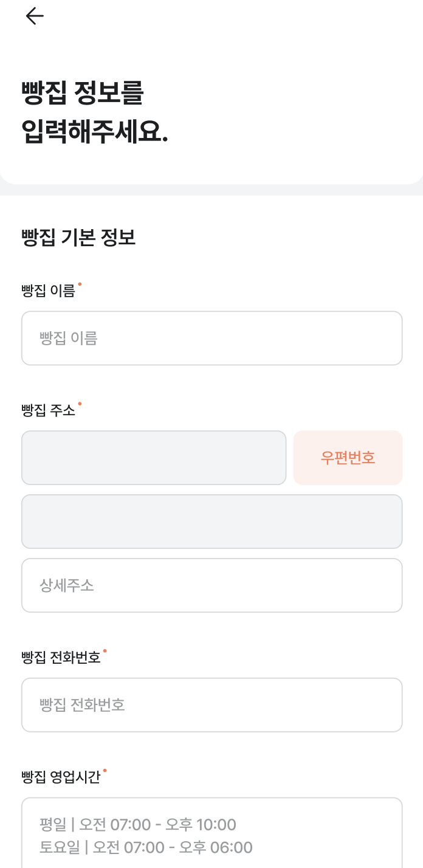Click the 빵집 주소 field label
Viewport: 423px width, 868px height.
pos(48,411)
